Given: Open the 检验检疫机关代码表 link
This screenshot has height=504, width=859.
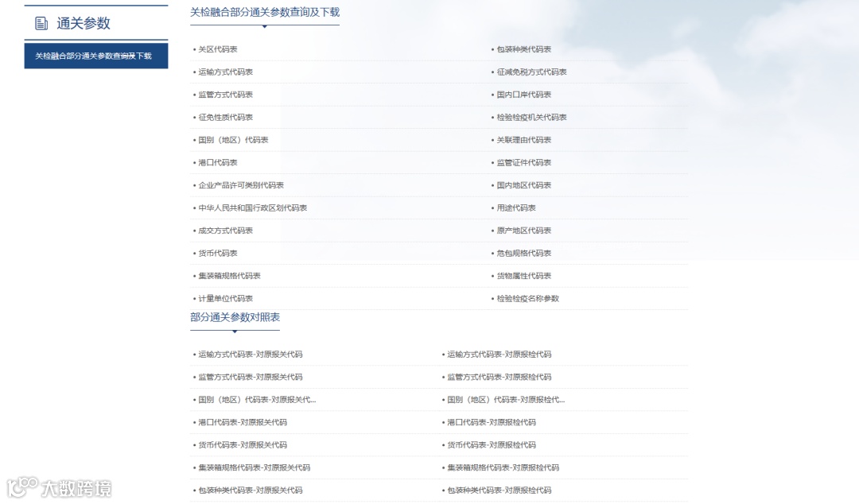Looking at the screenshot, I should (x=531, y=117).
